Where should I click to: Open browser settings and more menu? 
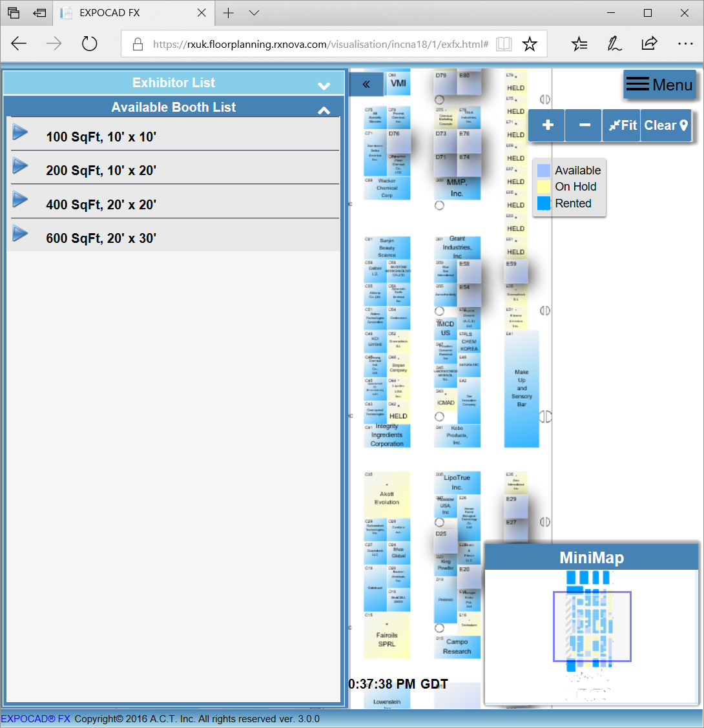click(x=685, y=44)
